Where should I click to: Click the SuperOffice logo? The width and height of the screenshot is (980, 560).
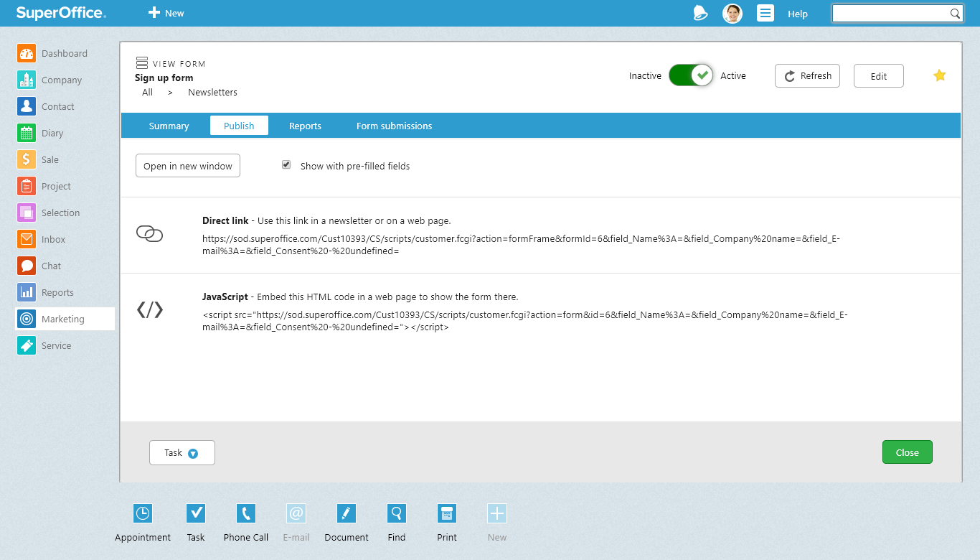(x=61, y=13)
